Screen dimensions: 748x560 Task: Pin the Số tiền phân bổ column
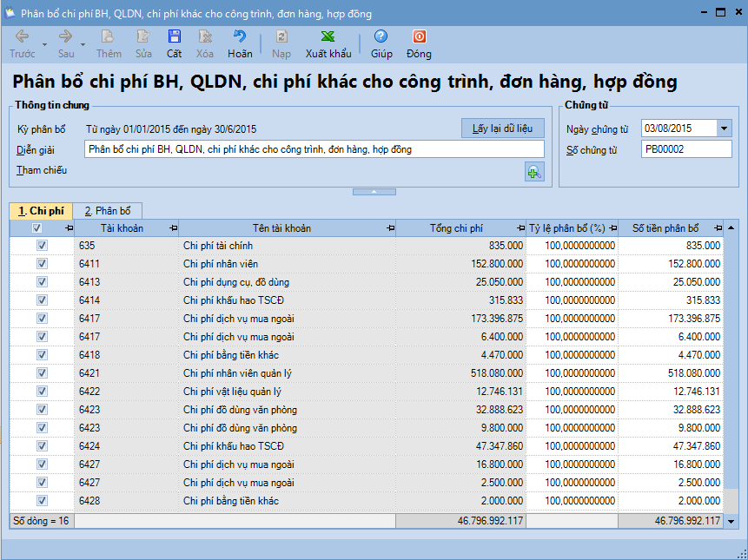(718, 228)
